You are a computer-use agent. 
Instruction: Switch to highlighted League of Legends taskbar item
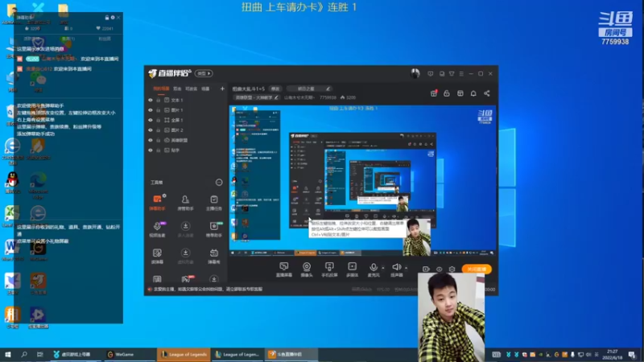pos(184,354)
